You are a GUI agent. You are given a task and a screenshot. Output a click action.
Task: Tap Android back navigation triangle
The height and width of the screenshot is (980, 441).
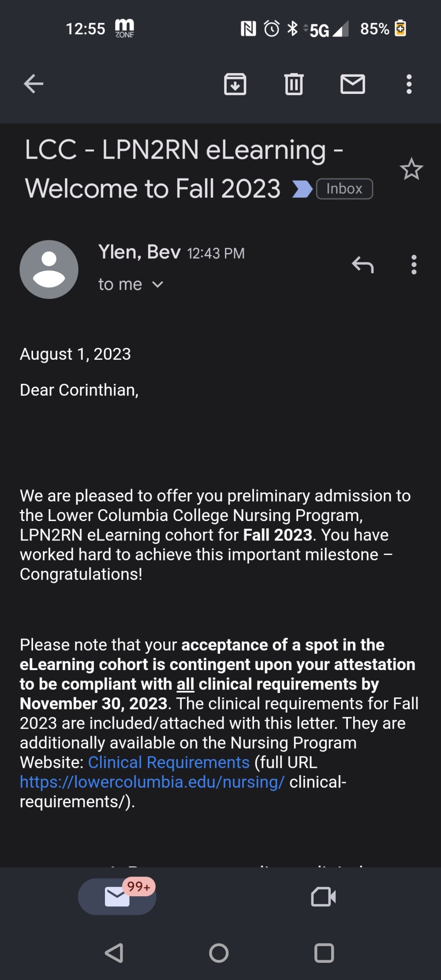114,953
